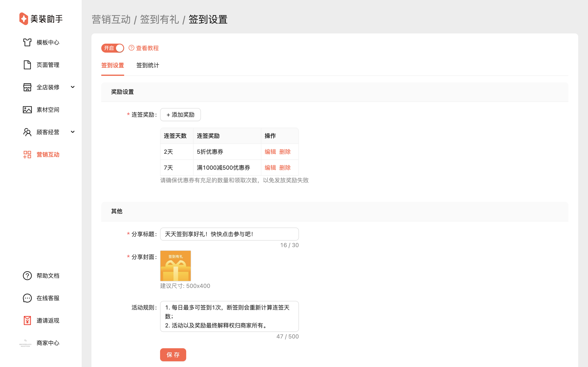588x367 pixels.
Task: Click the 邀请返现 red envelope icon
Action: click(27, 320)
